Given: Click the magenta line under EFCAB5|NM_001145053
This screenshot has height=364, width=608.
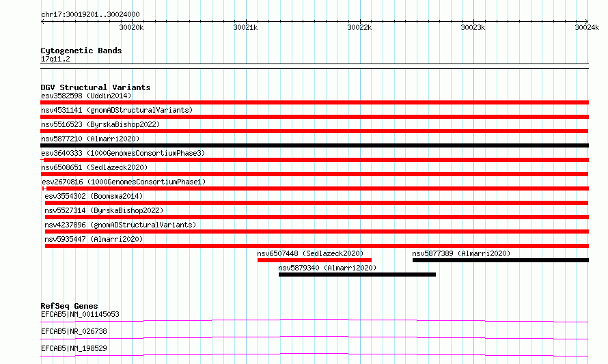Looking at the screenshot, I should 314,320.
